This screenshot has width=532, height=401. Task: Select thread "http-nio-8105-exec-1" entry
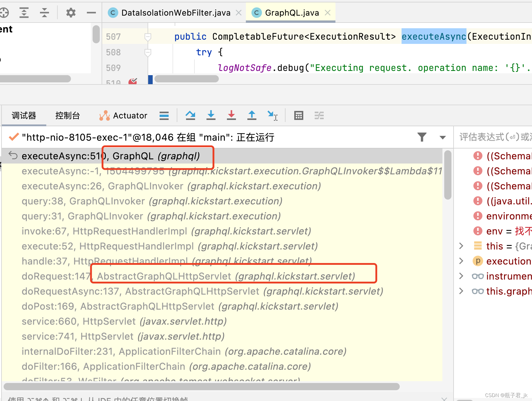(x=148, y=137)
